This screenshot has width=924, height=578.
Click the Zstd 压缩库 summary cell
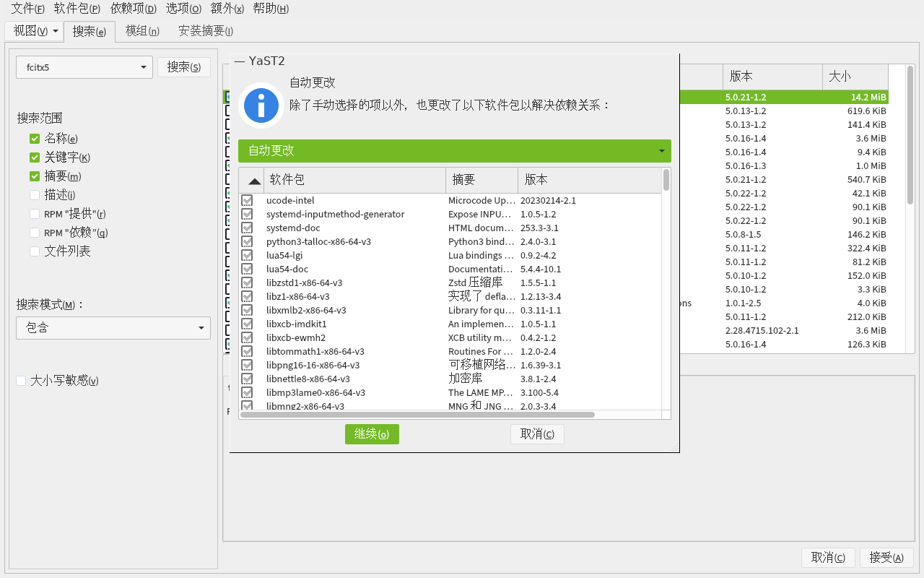475,282
